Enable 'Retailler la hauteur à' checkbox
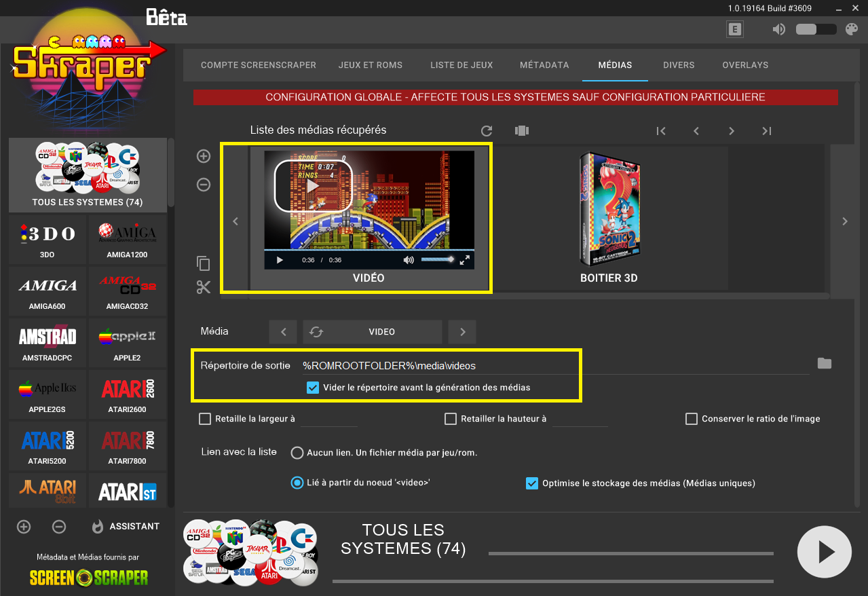868x596 pixels. click(451, 419)
